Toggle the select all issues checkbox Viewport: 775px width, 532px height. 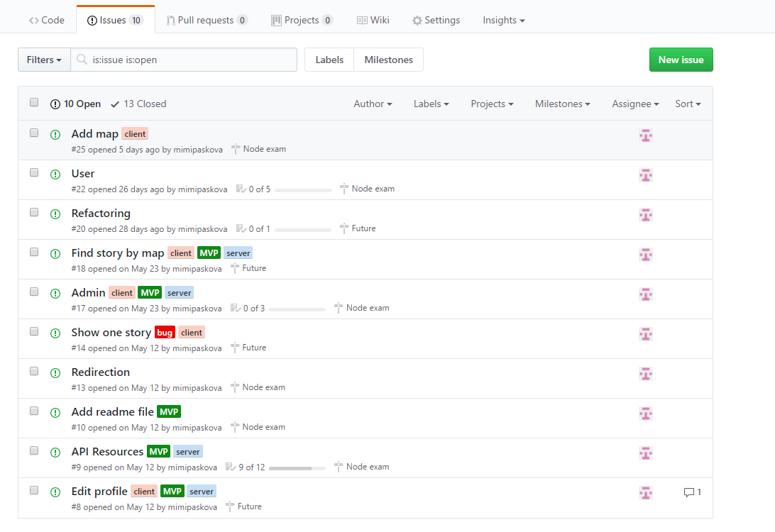click(x=34, y=103)
